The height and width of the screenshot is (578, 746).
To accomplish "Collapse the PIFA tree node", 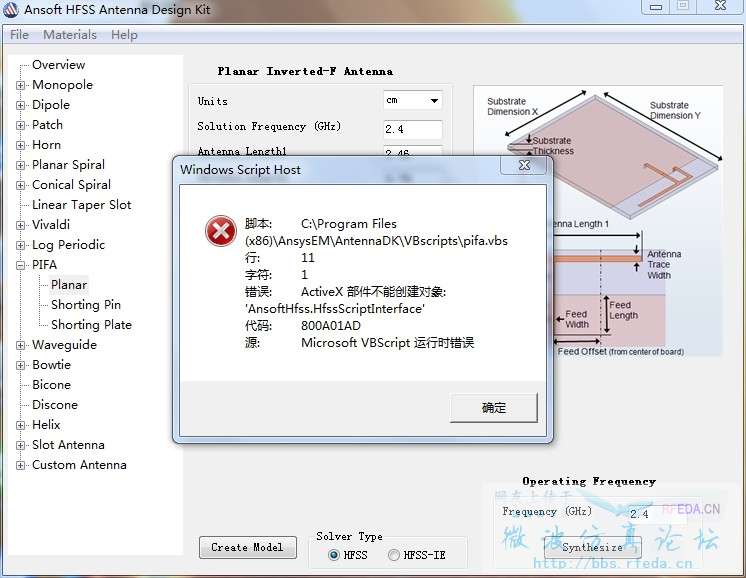I will coord(21,265).
